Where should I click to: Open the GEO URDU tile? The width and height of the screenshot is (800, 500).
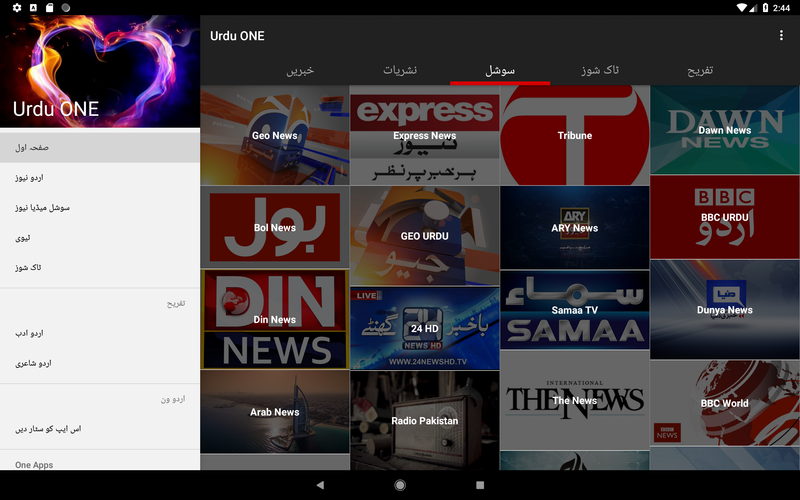pos(424,236)
